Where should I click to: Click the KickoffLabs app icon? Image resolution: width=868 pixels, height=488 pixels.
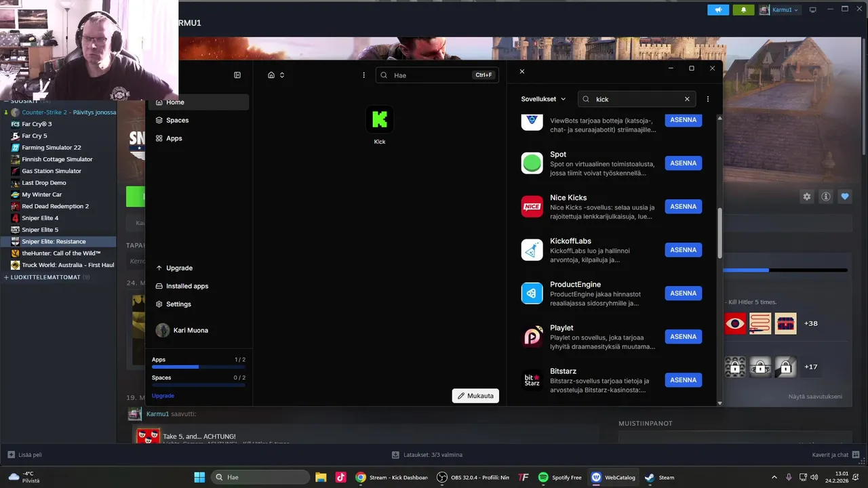tap(532, 250)
